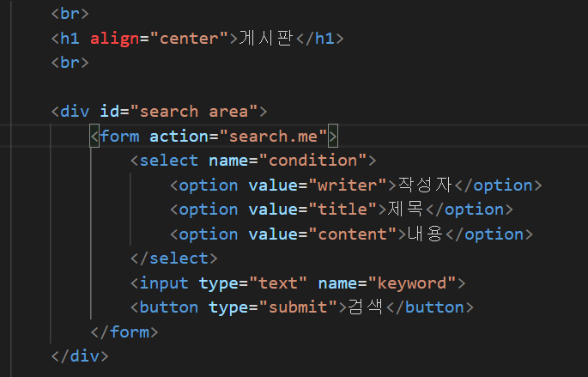Click the highlighted closing bracket after search.me
The image size is (588, 377).
coord(332,137)
